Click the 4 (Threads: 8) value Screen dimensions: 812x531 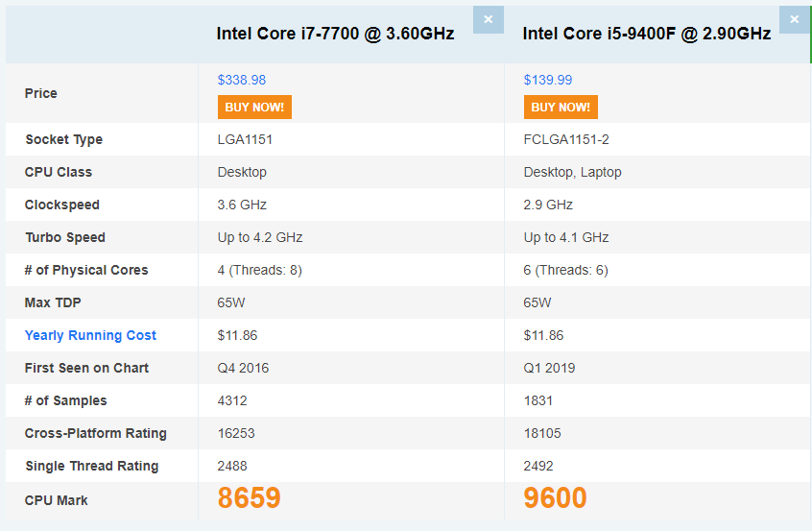coord(260,271)
